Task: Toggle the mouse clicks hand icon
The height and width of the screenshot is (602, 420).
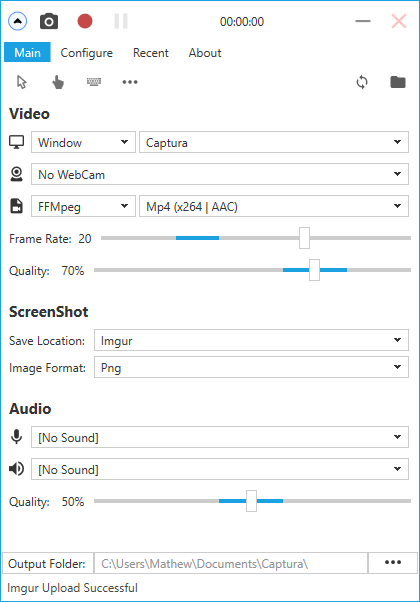Action: pyautogui.click(x=58, y=82)
